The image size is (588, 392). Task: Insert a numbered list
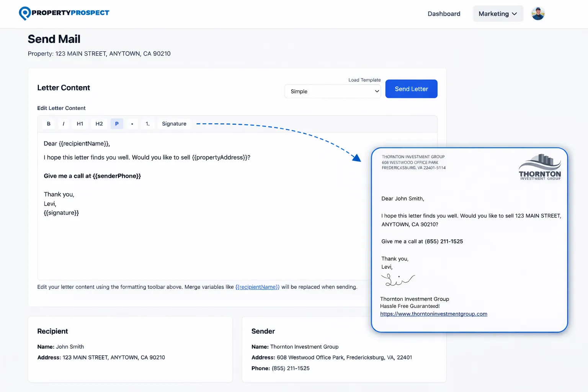point(147,124)
